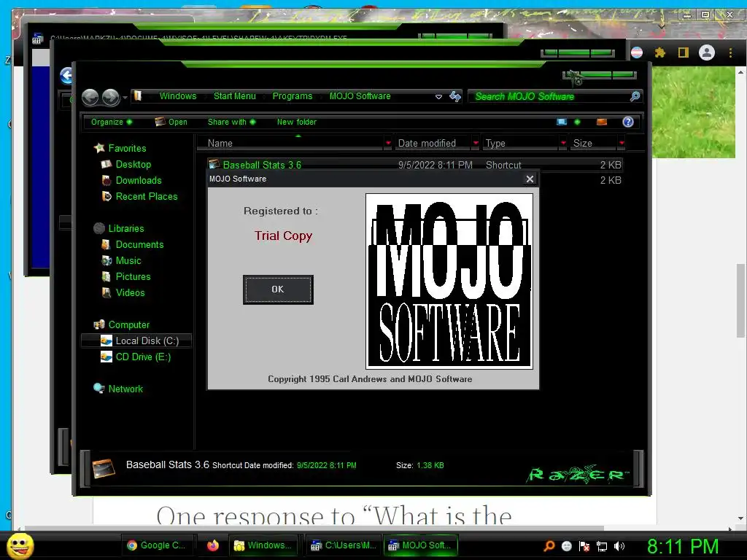This screenshot has width=747, height=560.
Task: Open Explorer help icon
Action: click(x=628, y=122)
